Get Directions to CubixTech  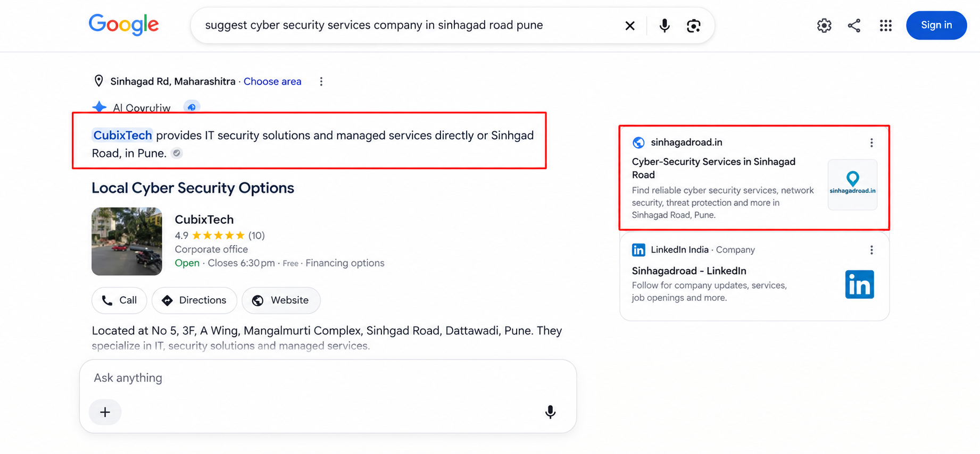[x=195, y=300]
